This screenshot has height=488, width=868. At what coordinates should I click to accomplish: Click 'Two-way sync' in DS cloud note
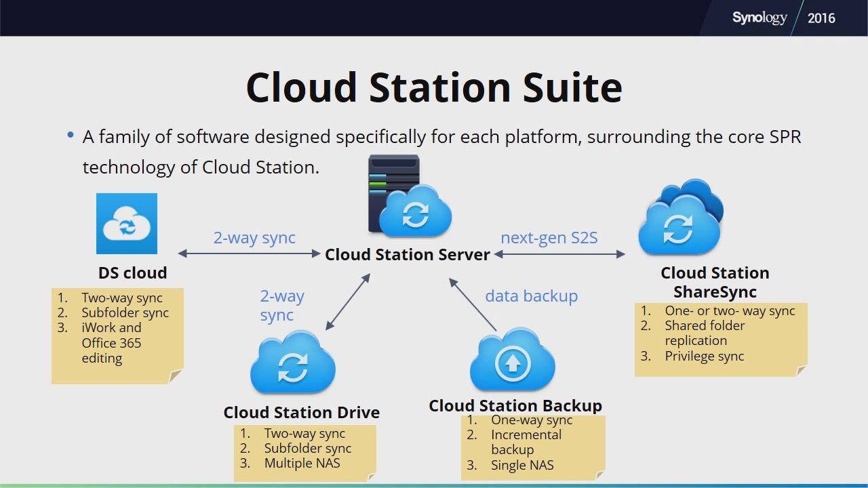[x=122, y=298]
